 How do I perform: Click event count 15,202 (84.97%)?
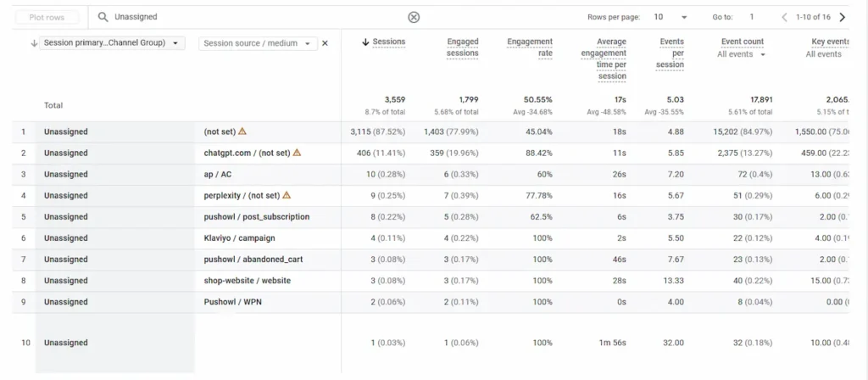pos(743,131)
